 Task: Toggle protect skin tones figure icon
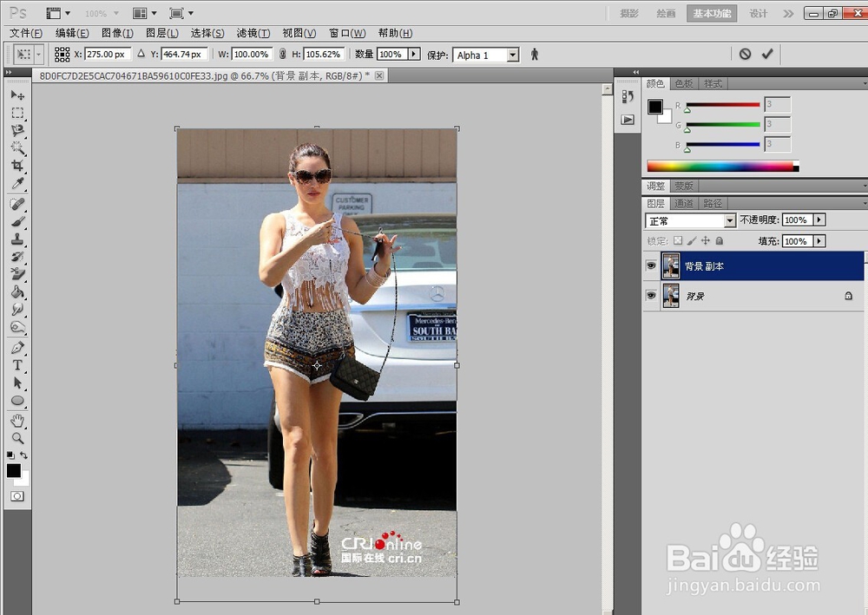[x=534, y=54]
